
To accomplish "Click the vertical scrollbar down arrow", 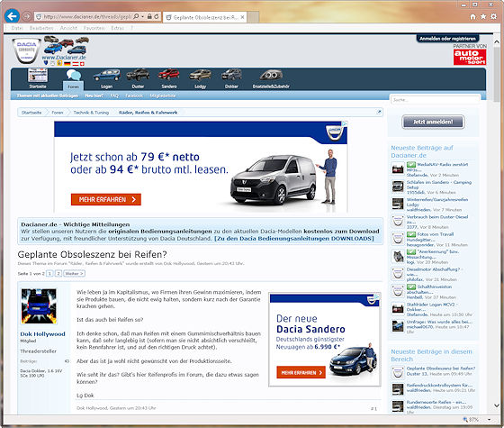I will coord(497,405).
